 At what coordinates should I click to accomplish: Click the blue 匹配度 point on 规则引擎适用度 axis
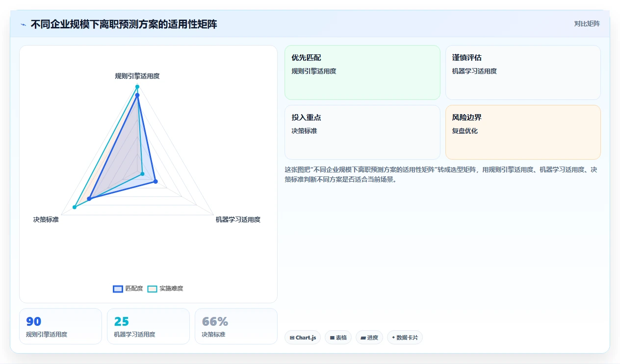[x=137, y=95]
